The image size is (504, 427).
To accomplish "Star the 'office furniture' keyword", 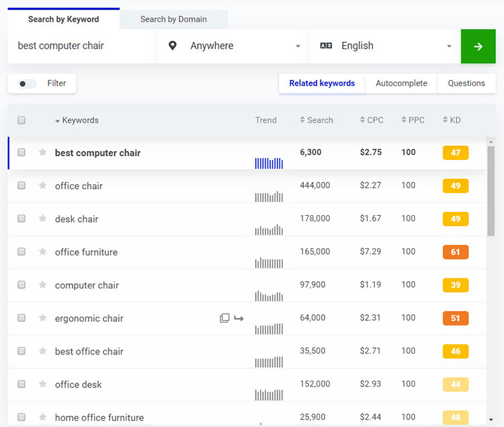I will coord(43,251).
